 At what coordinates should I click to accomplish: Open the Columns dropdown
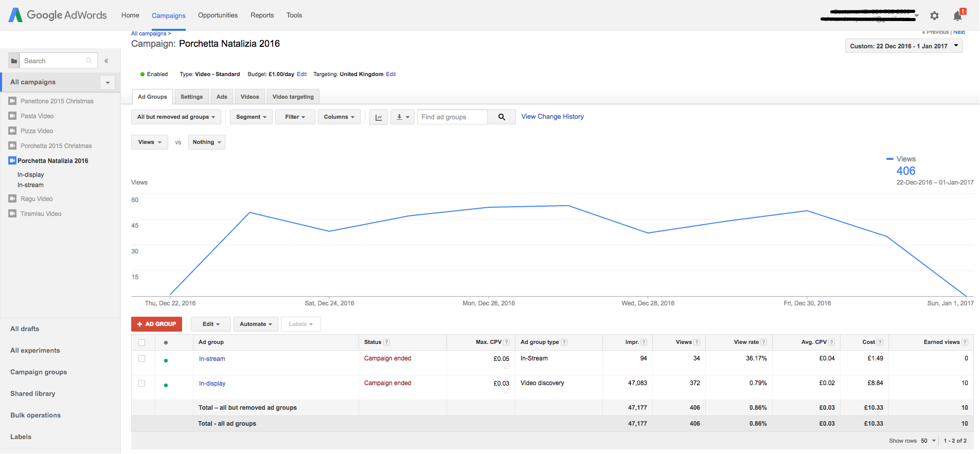(339, 117)
